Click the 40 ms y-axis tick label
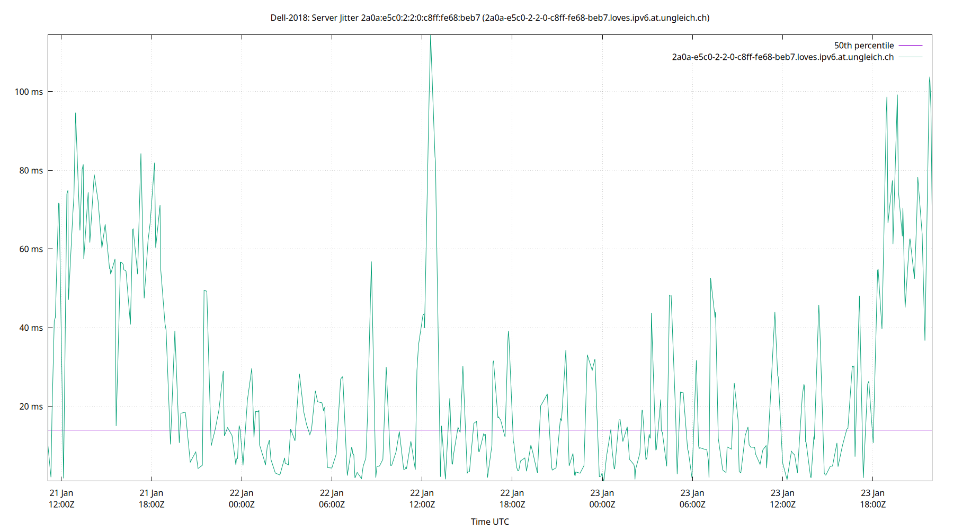Screen dimensions: 980x530 tap(32, 328)
